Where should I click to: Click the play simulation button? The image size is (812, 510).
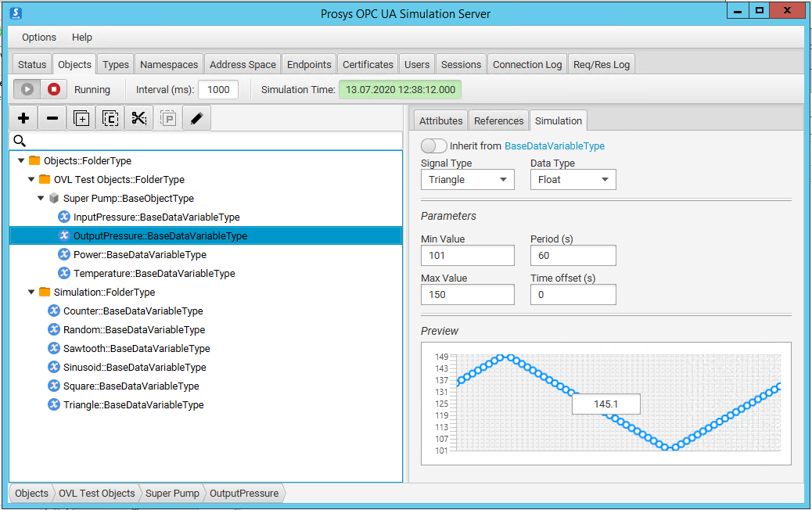click(27, 90)
